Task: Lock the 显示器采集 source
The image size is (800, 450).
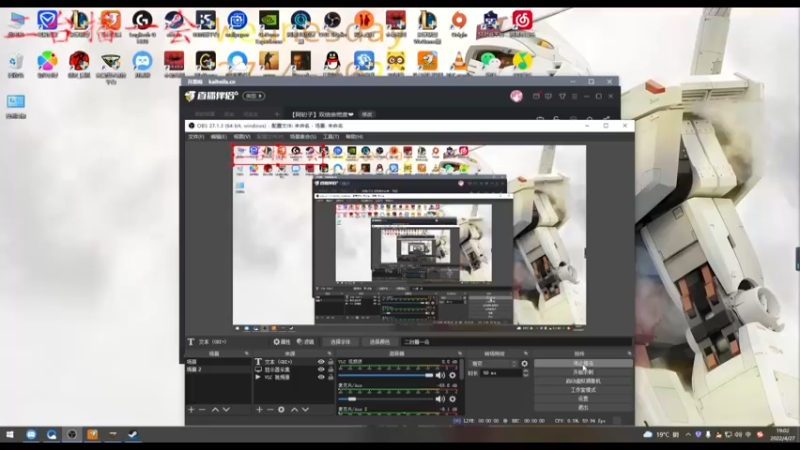Action: [331, 369]
